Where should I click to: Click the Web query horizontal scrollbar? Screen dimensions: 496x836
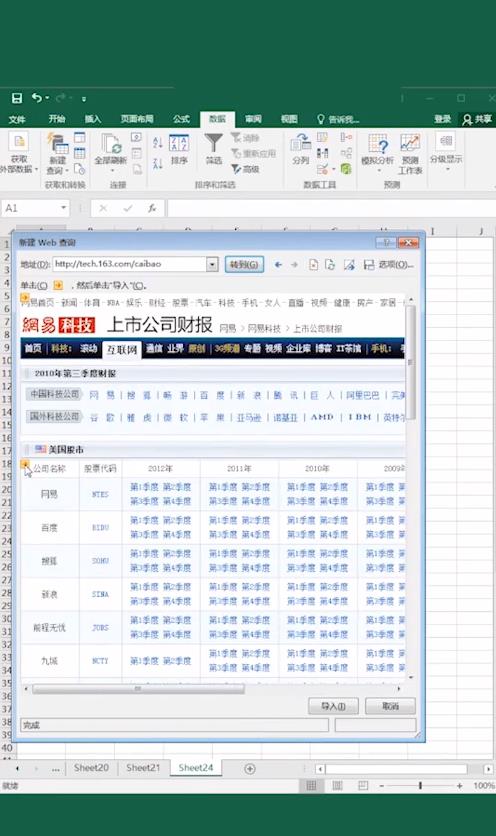[139, 689]
